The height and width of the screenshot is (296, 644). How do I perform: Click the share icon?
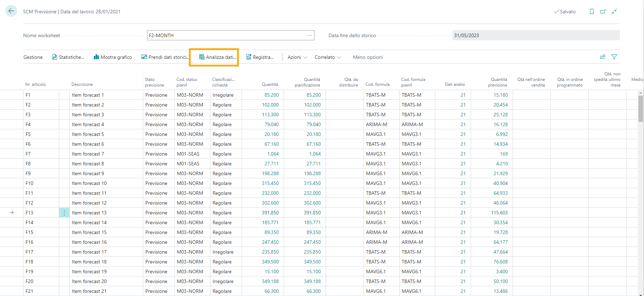603,57
